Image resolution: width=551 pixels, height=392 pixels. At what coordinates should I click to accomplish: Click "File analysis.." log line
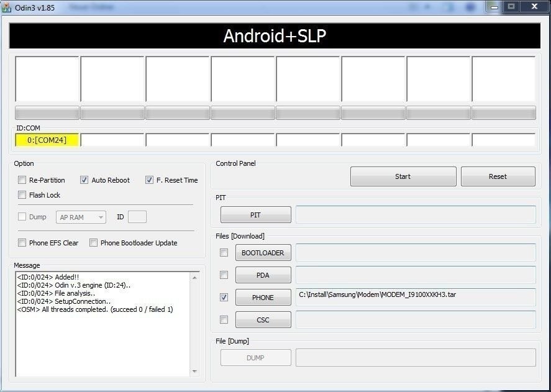click(x=57, y=293)
